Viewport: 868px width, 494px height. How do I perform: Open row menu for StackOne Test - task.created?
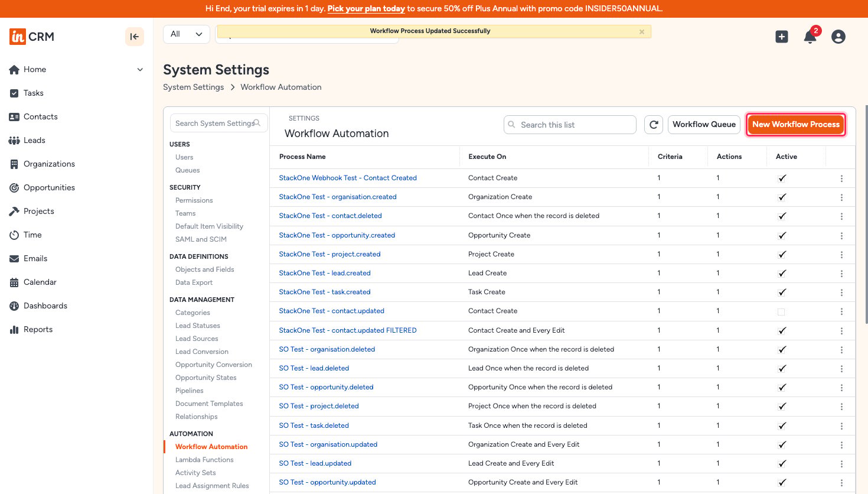[x=841, y=292]
